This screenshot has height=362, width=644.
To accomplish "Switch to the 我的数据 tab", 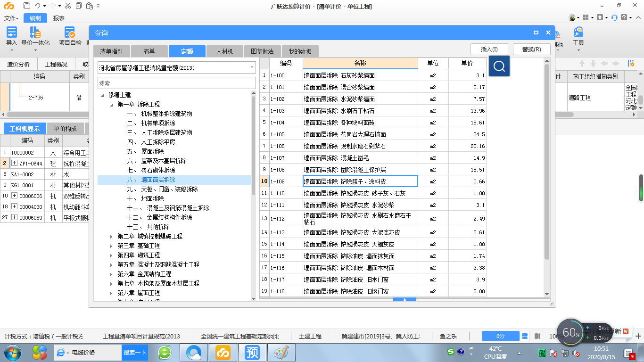I will click(300, 51).
